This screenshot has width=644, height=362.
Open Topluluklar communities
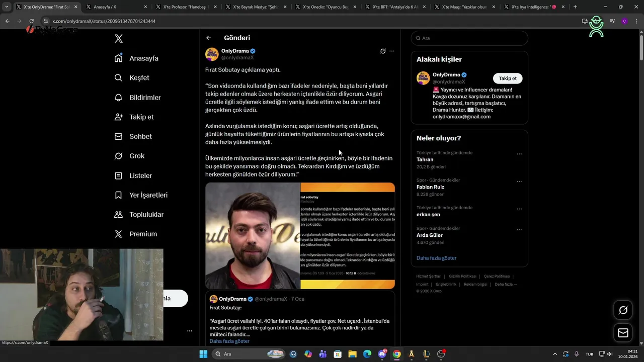[x=139, y=215]
